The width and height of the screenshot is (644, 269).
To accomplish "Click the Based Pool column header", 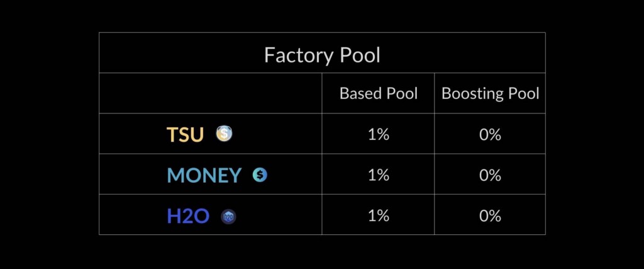I will 378,94.
